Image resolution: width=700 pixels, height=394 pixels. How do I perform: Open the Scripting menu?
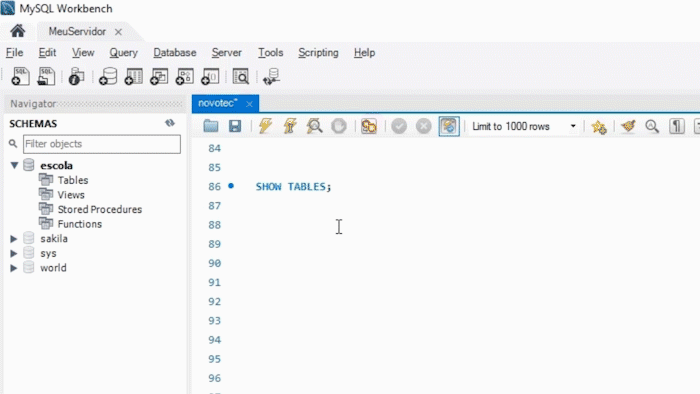coord(318,53)
